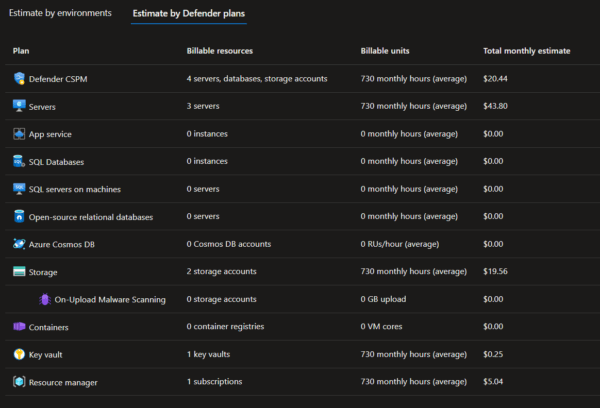
Task: Click the Azure Cosmos DB icon
Action: click(x=19, y=244)
